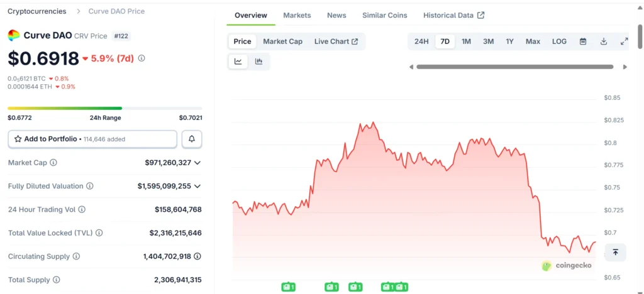The width and height of the screenshot is (644, 294).
Task: Select the candlestick chart view icon
Action: [x=258, y=62]
